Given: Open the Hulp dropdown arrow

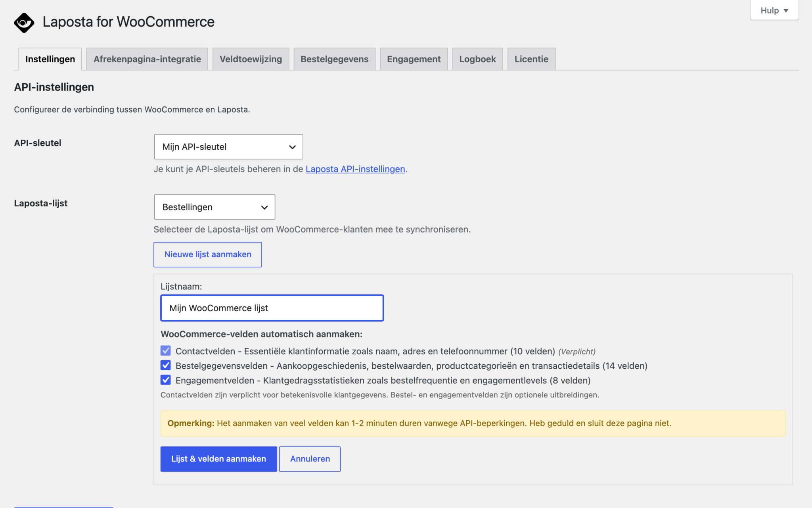Looking at the screenshot, I should click(x=786, y=11).
